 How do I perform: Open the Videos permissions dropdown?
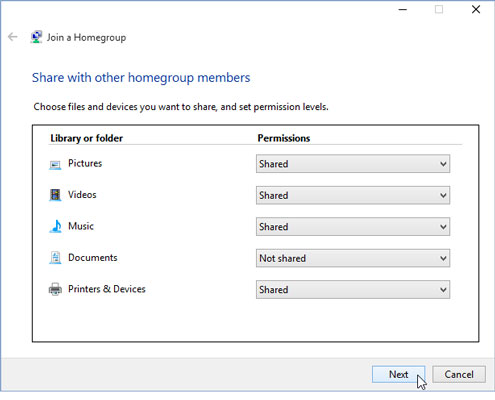click(353, 195)
